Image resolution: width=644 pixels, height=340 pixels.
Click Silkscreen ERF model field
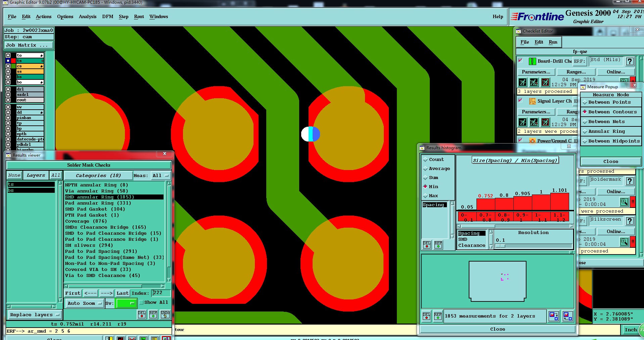click(606, 220)
